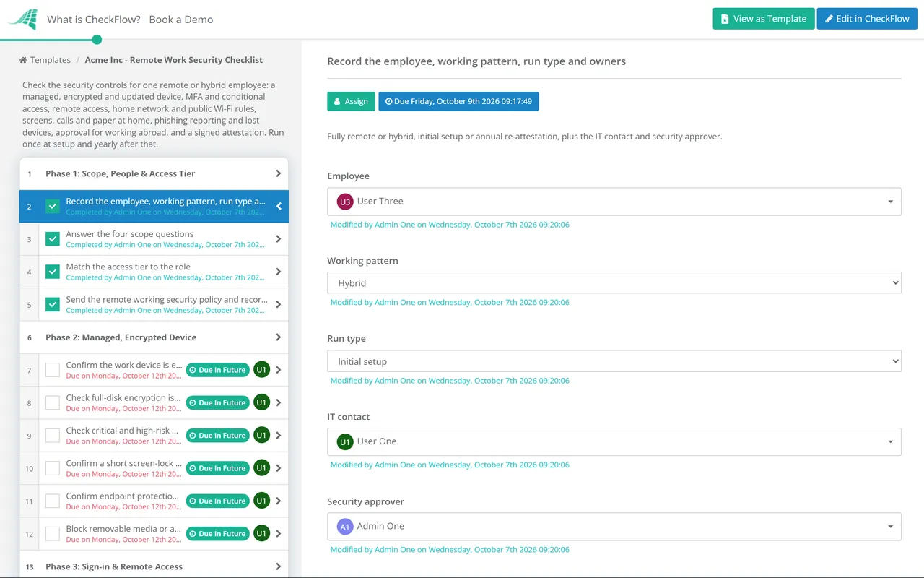Viewport: 924px width, 578px height.
Task: Open task 10 'Confirm a short screen-lock' row
Action: [x=154, y=468]
